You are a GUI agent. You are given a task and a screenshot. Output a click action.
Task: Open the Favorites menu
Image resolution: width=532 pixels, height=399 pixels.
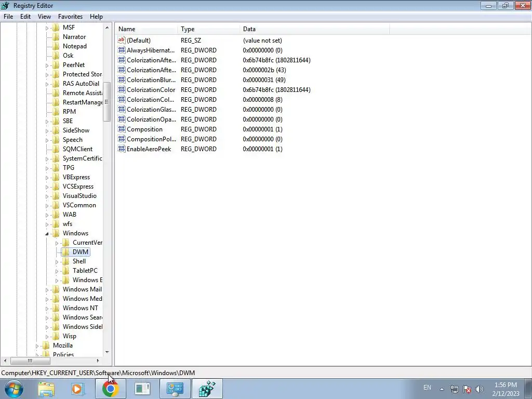click(x=70, y=17)
